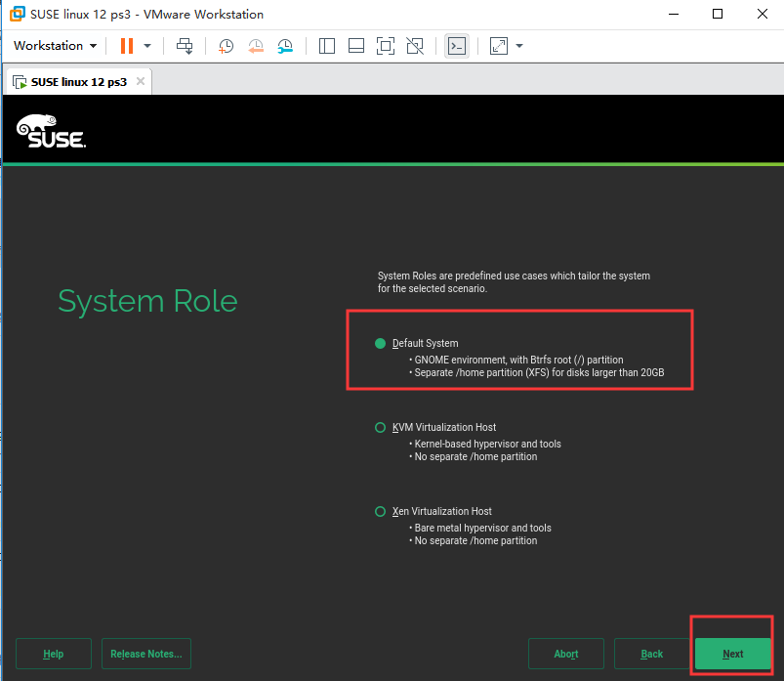This screenshot has width=784, height=681.
Task: Select the Default System role
Action: [380, 343]
